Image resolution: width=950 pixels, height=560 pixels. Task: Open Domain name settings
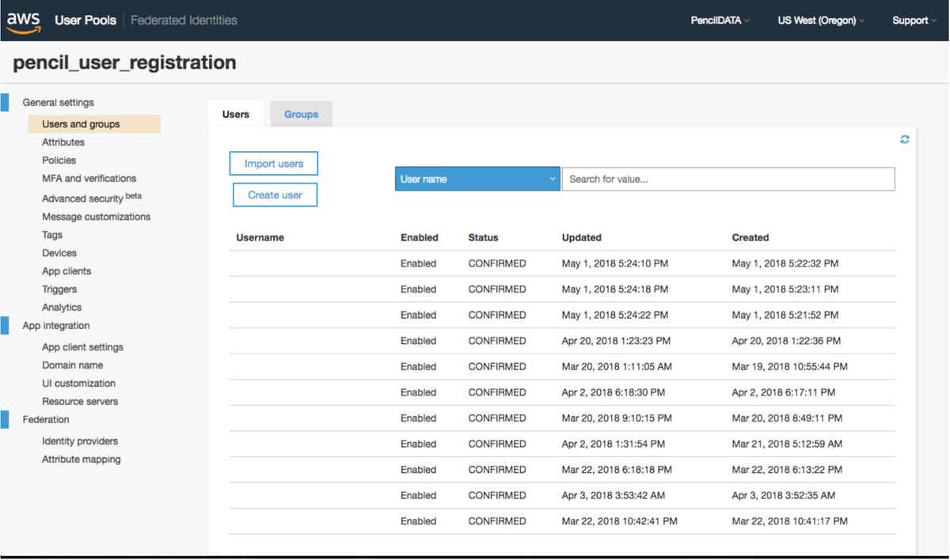click(x=73, y=365)
